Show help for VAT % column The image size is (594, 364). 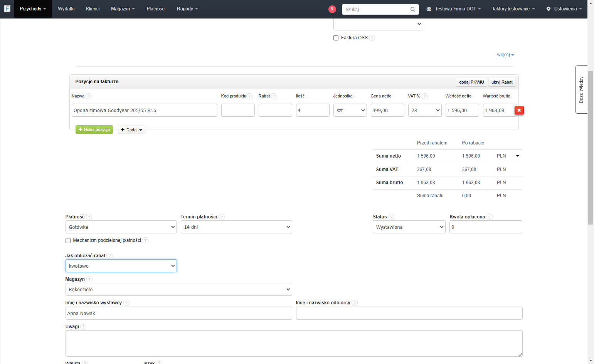click(x=425, y=96)
